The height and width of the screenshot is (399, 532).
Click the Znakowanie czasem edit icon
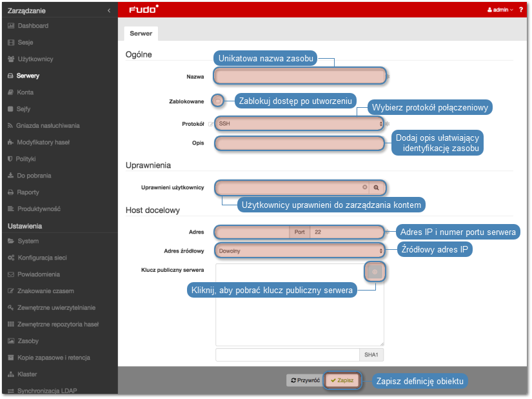click(x=11, y=291)
